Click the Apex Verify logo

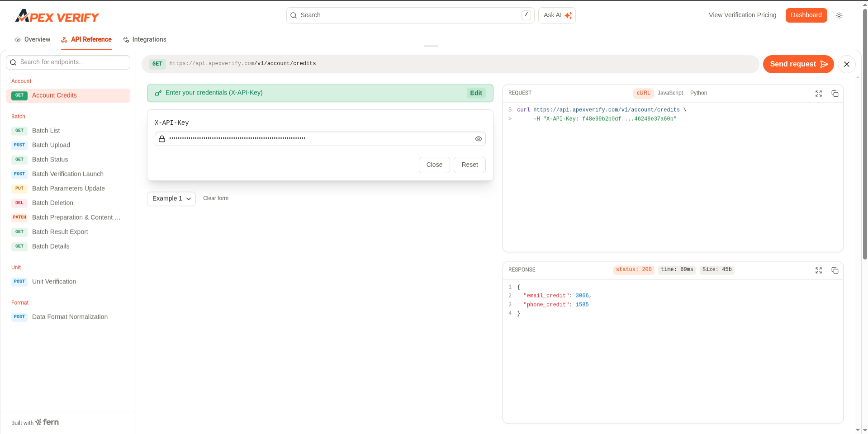click(57, 16)
